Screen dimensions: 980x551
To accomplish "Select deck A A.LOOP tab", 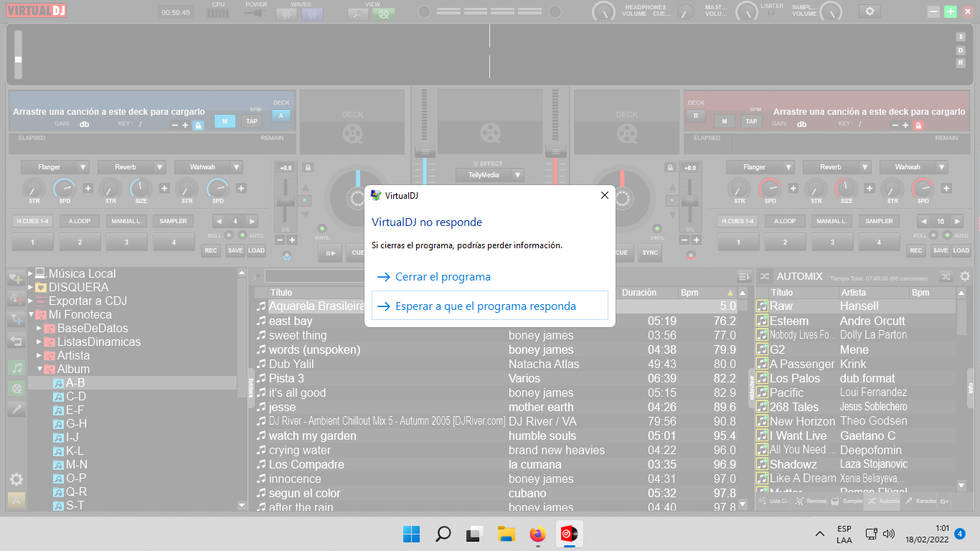I will [x=80, y=221].
